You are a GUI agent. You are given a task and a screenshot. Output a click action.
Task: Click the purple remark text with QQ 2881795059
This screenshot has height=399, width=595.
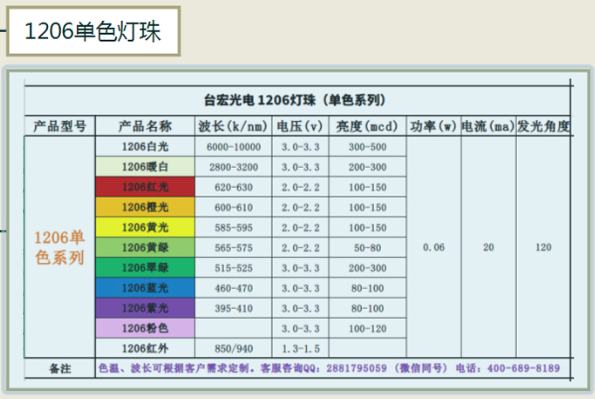tap(329, 368)
